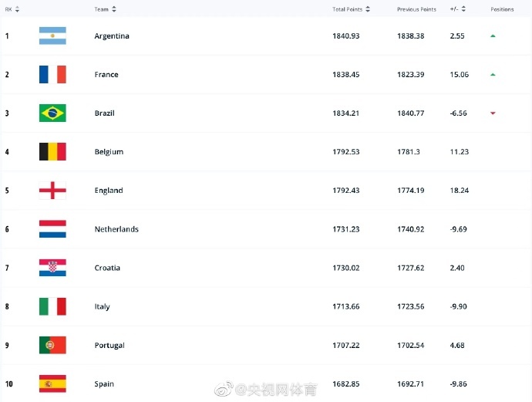Click the Spain flag icon
Screen dimensions: 532x402
tap(52, 383)
